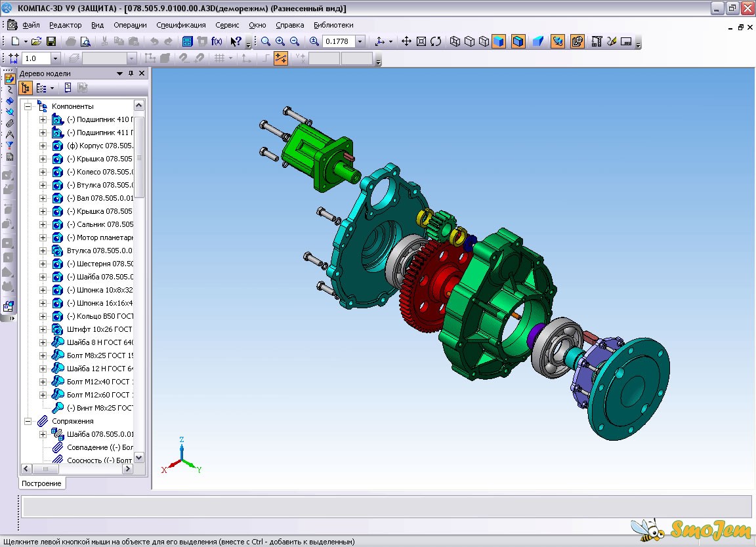The height and width of the screenshot is (547, 756).
Task: Toggle the highlighted snap points button
Action: click(281, 58)
